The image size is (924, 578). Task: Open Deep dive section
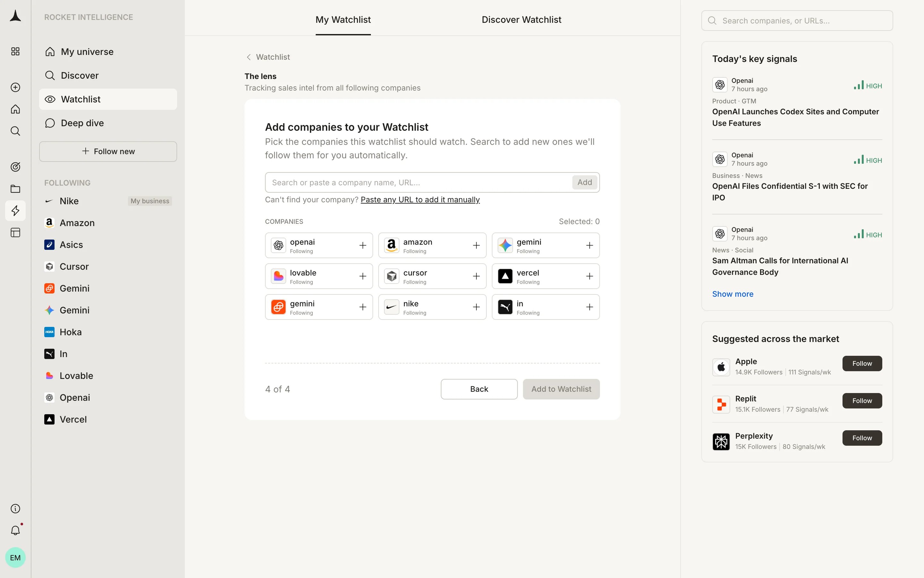[108, 123]
